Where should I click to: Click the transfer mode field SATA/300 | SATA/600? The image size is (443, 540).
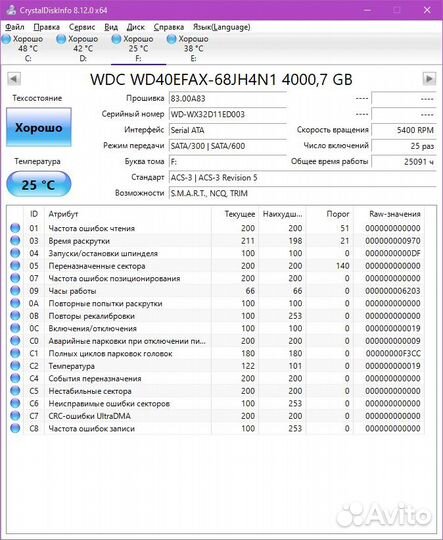[x=227, y=146]
